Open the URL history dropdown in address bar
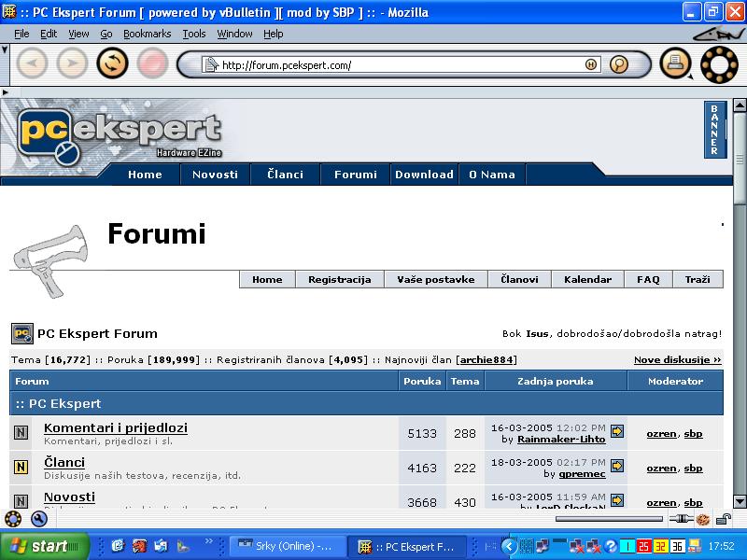This screenshot has width=747, height=560. point(591,64)
